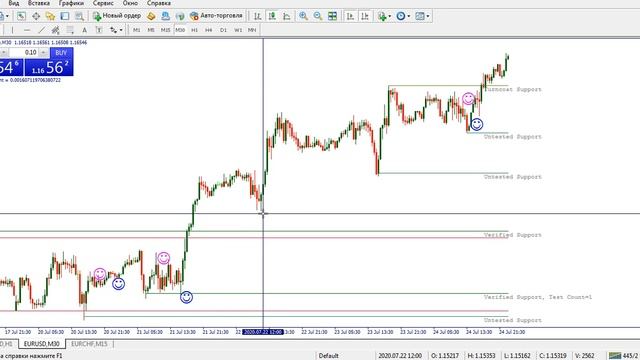
Task: Switch to D1 timeframe
Action: click(x=223, y=30)
